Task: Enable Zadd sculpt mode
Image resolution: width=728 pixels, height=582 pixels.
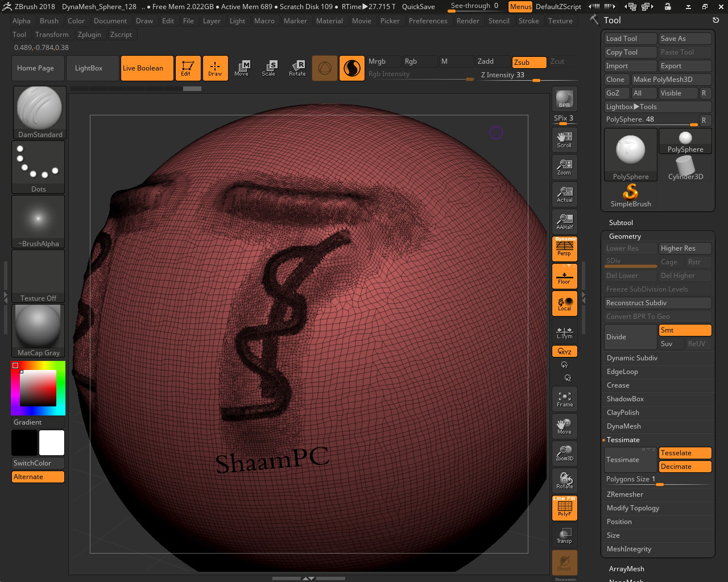Action: 493,61
